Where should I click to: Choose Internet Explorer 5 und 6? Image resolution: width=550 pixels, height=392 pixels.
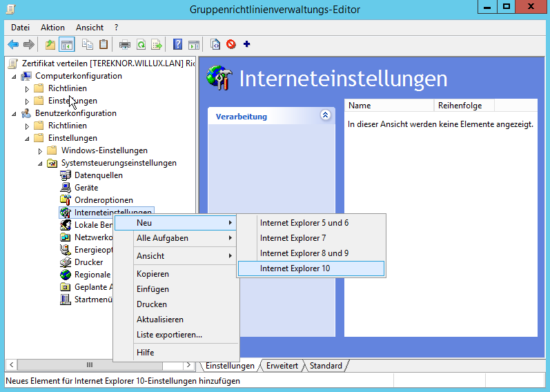pyautogui.click(x=311, y=223)
